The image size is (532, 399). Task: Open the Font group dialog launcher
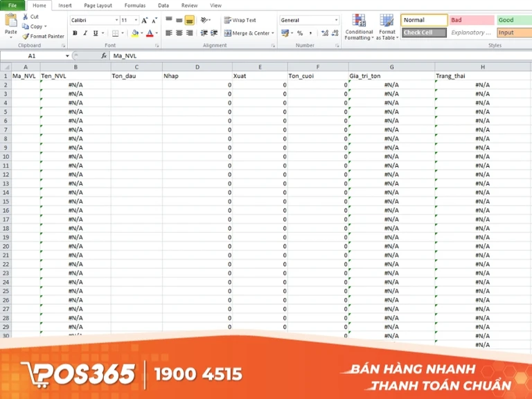pos(157,46)
